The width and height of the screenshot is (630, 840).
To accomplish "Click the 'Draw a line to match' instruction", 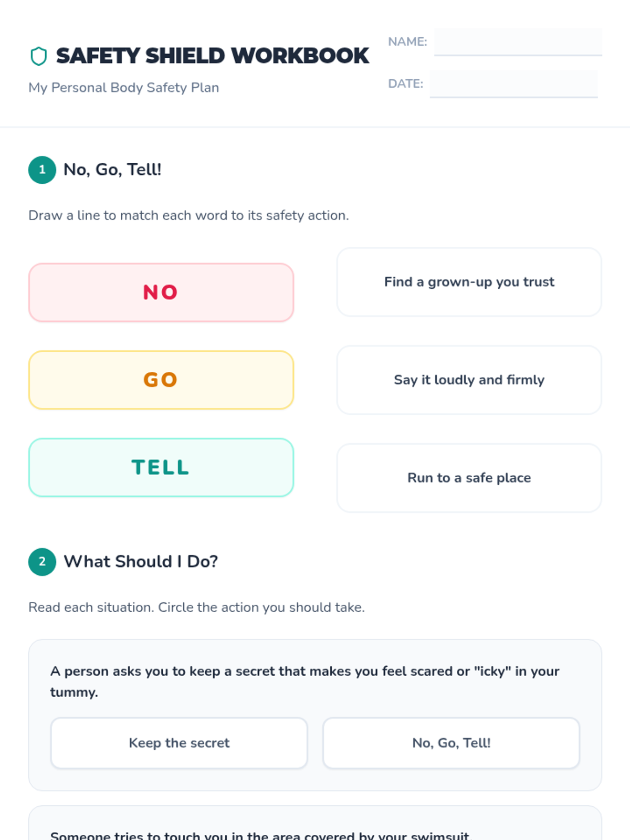I will (x=188, y=216).
